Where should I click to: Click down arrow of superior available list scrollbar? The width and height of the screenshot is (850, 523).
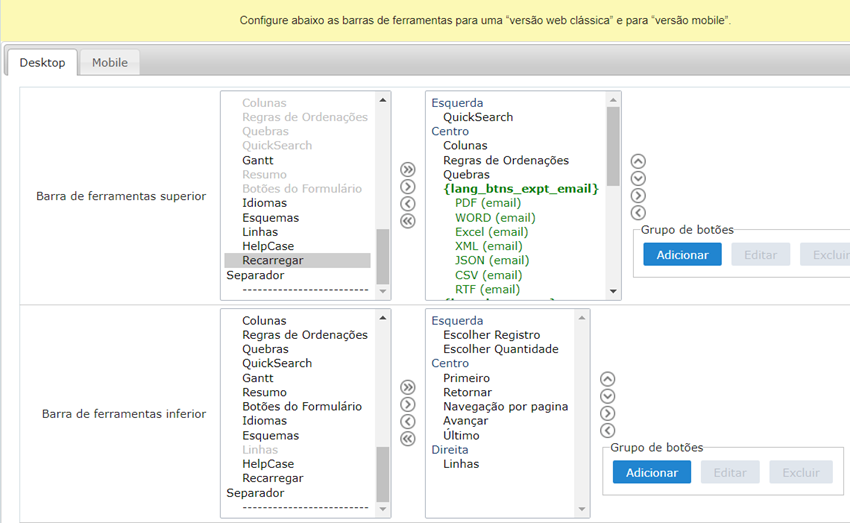pyautogui.click(x=383, y=292)
